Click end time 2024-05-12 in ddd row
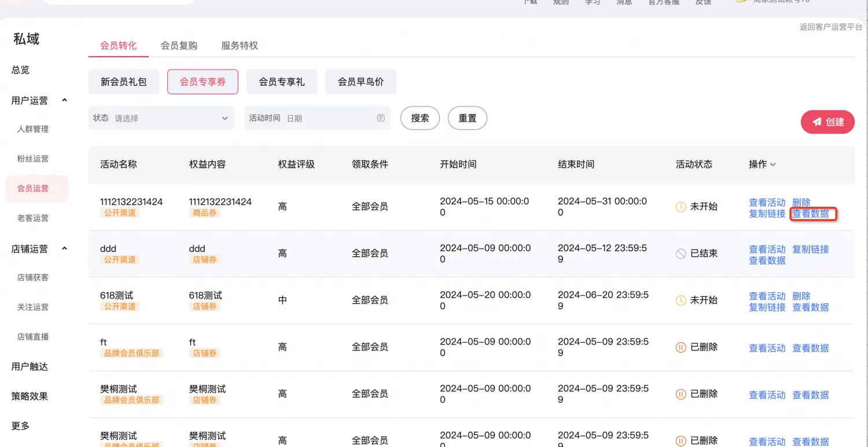The width and height of the screenshot is (868, 447). [x=602, y=254]
